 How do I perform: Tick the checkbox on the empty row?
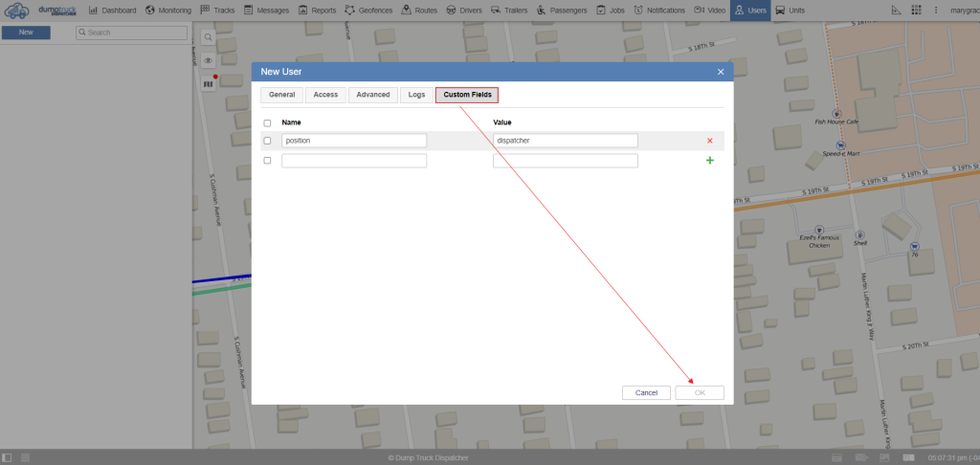(267, 161)
